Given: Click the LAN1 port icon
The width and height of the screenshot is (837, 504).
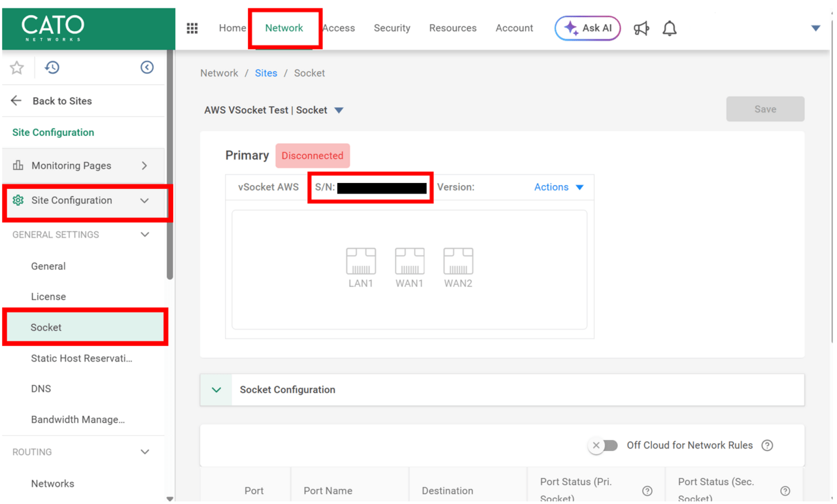Looking at the screenshot, I should (x=361, y=261).
